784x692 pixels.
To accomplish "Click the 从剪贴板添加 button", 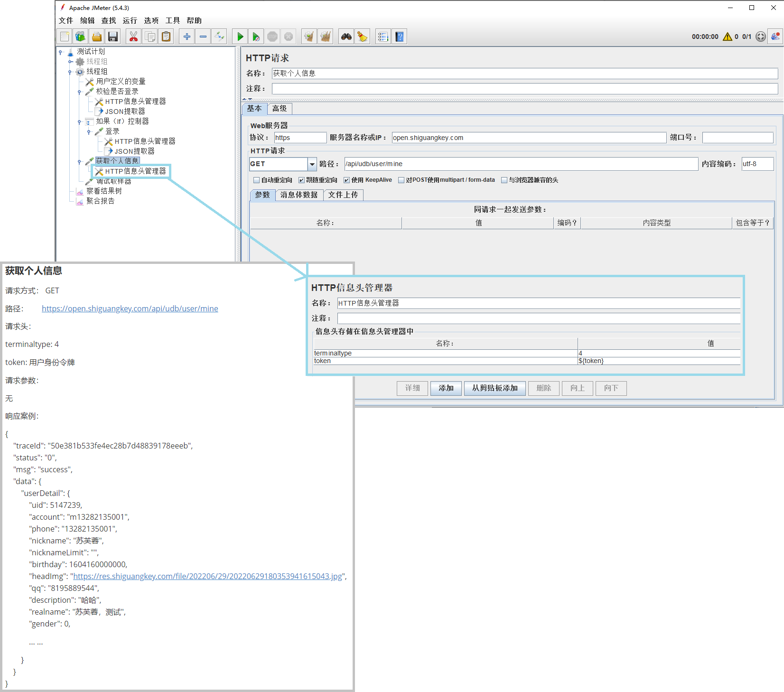I will pyautogui.click(x=495, y=388).
